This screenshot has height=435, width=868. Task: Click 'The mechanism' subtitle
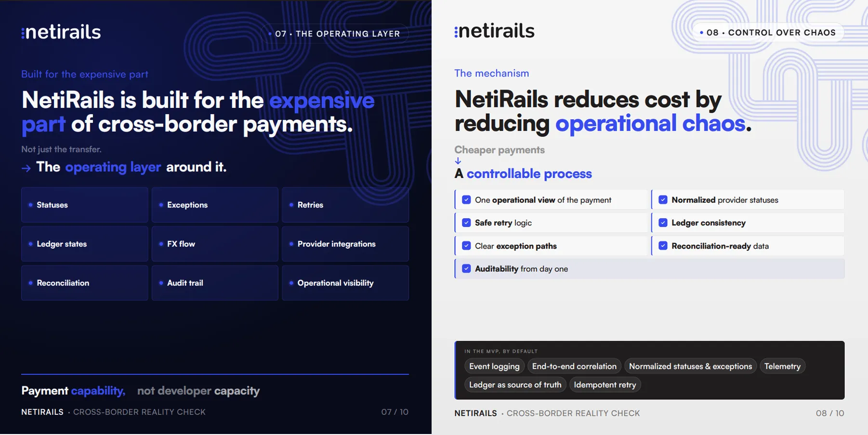pos(491,73)
